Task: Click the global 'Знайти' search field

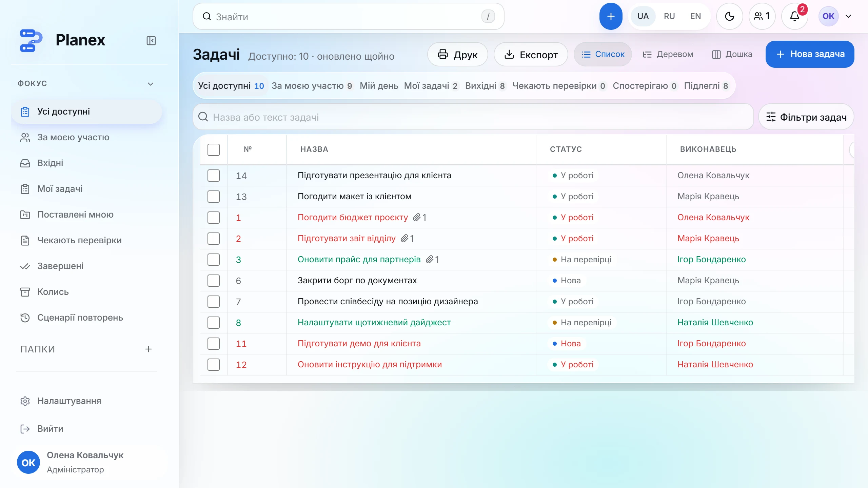Action: click(348, 16)
